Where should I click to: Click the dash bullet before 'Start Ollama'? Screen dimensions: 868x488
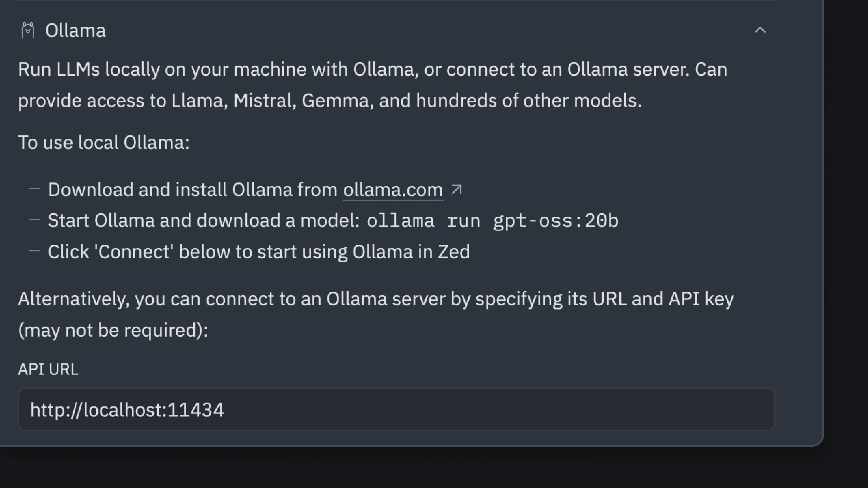34,220
